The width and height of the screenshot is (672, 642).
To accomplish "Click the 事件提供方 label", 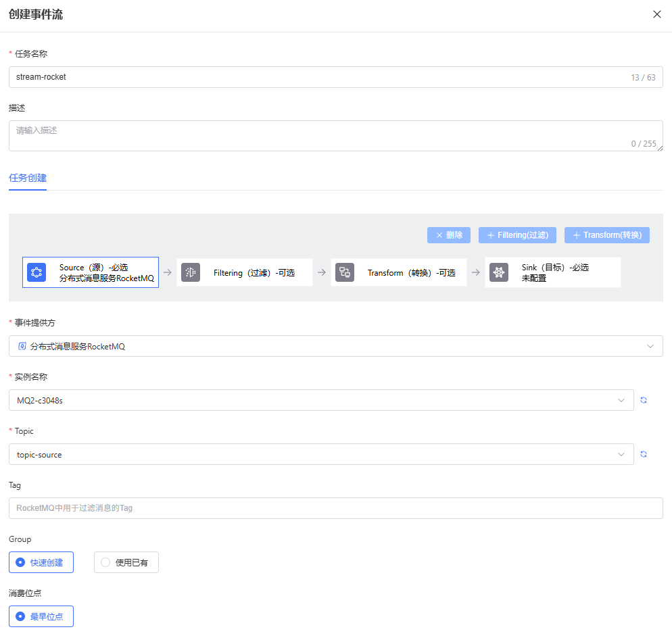I will pos(35,323).
